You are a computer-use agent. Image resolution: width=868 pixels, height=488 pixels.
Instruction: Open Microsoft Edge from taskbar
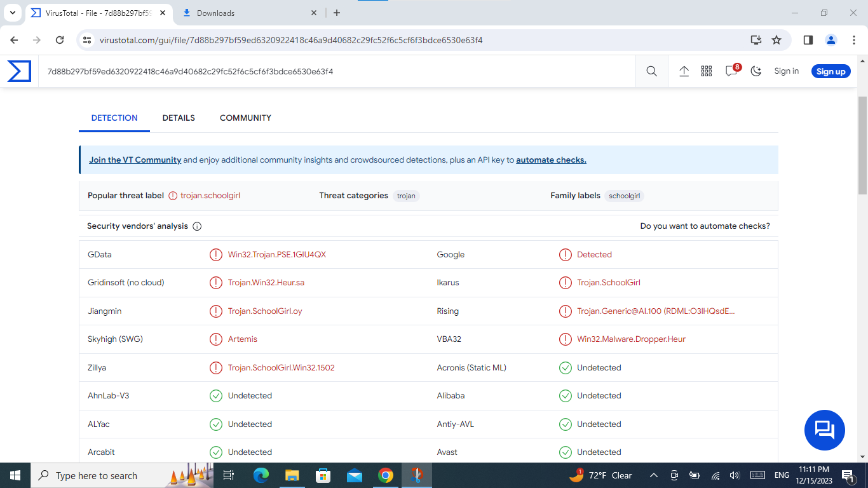coord(261,475)
